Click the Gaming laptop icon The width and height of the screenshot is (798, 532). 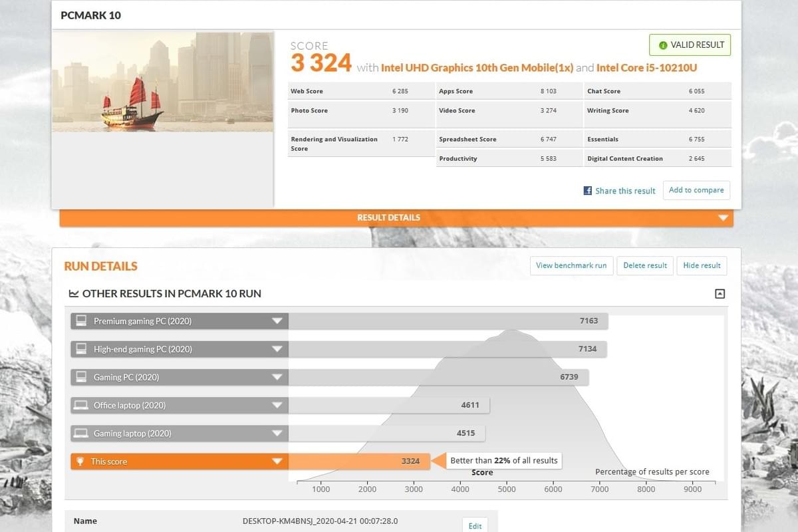click(x=81, y=433)
